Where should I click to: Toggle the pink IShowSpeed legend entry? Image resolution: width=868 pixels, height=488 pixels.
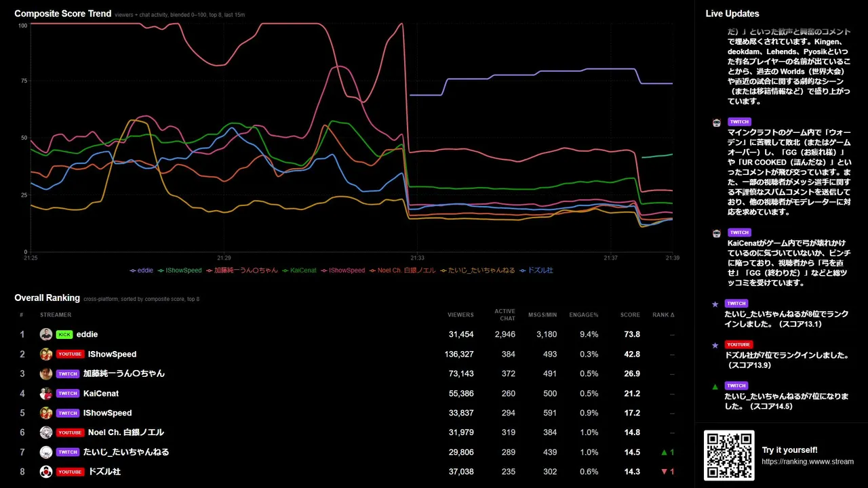click(342, 270)
